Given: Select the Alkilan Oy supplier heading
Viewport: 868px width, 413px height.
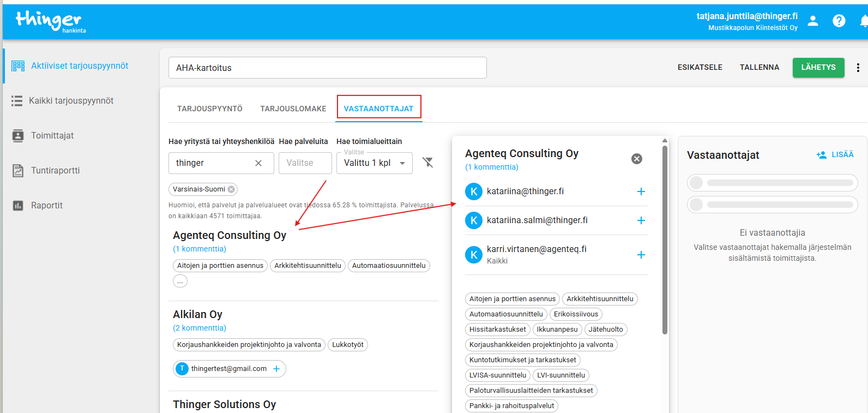Looking at the screenshot, I should coord(197,314).
